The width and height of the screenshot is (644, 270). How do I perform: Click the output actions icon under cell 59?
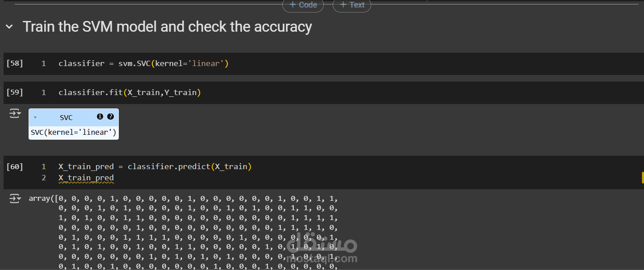[x=15, y=114]
